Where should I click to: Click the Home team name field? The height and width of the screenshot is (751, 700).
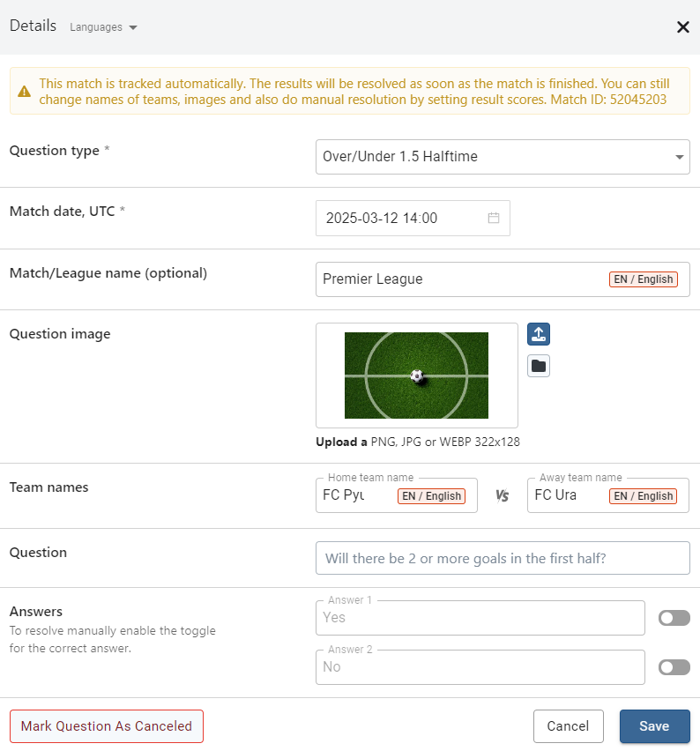tap(353, 496)
